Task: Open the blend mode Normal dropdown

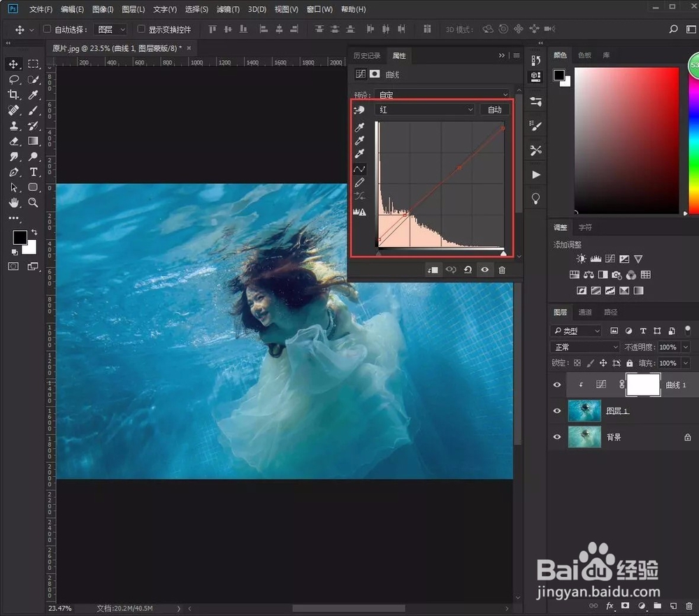Action: (585, 347)
